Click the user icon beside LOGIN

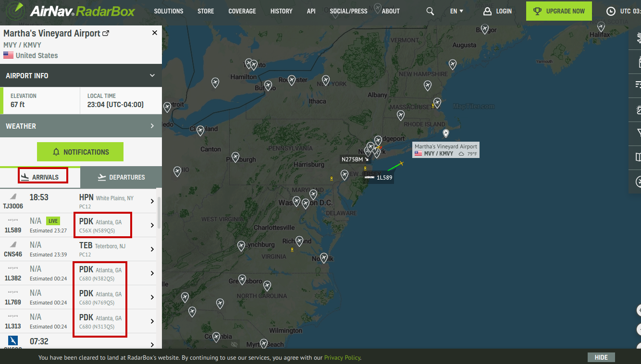pos(487,11)
